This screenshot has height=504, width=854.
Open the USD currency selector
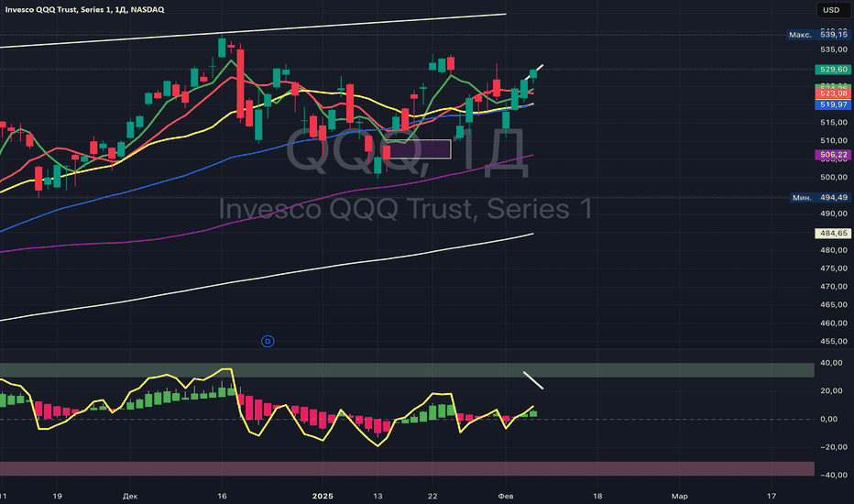click(830, 11)
